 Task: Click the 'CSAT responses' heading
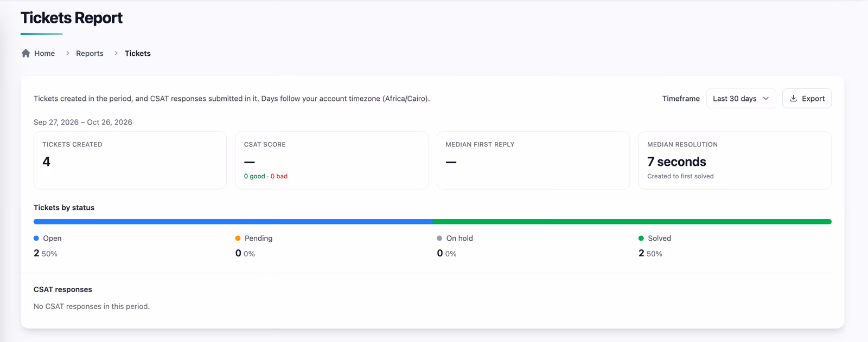(63, 289)
